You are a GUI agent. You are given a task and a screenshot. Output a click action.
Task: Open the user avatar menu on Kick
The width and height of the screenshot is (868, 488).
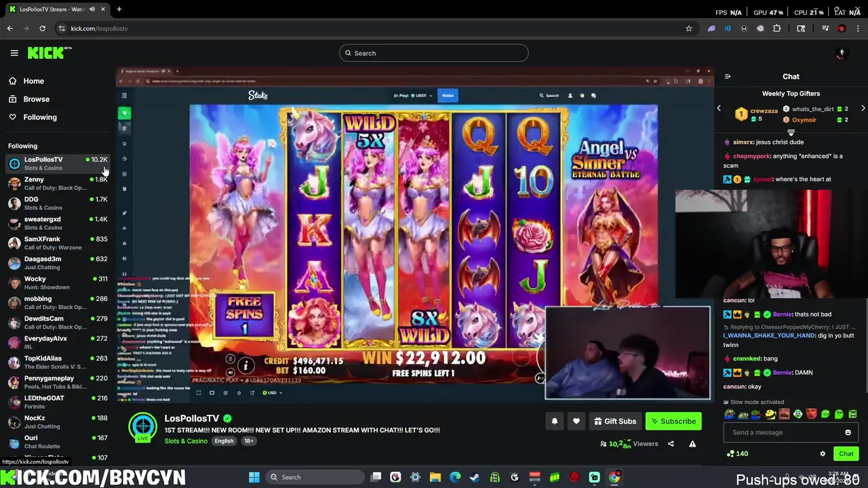point(842,54)
